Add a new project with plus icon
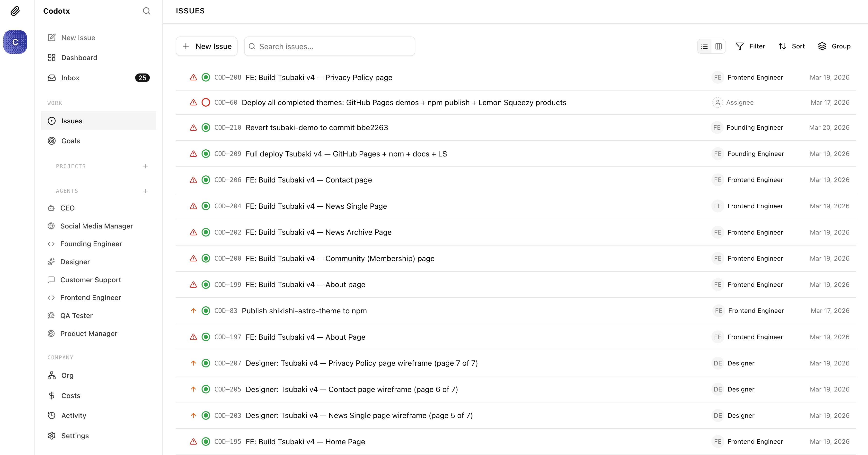 145,166
